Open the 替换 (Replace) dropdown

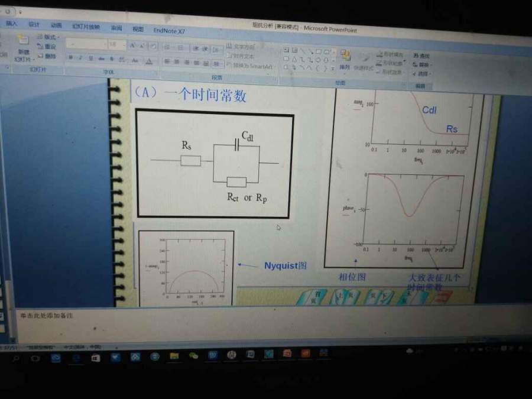click(x=421, y=64)
